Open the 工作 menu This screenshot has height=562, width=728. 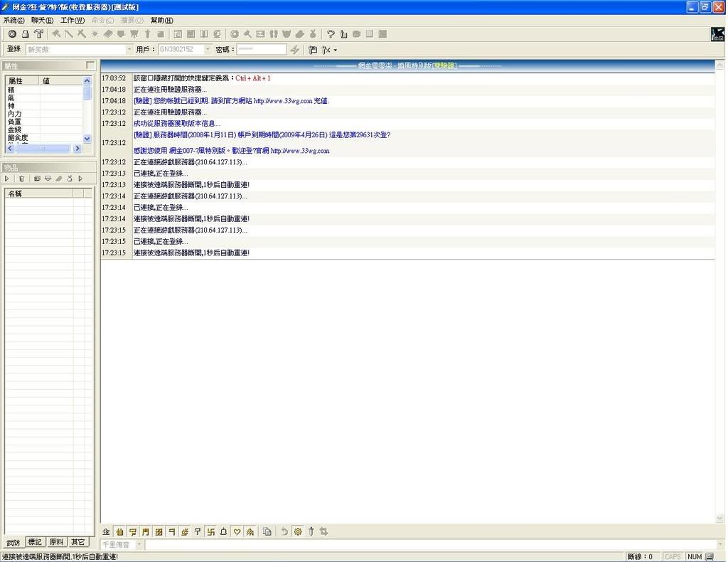[x=72, y=20]
